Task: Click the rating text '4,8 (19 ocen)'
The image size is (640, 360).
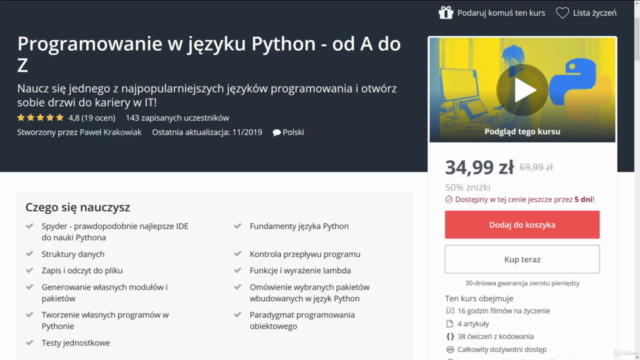Action: pyautogui.click(x=92, y=118)
